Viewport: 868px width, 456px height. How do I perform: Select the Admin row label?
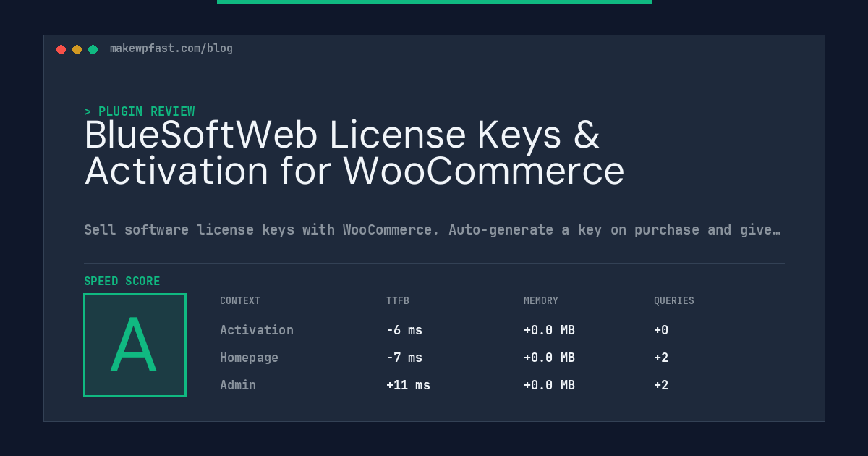point(238,385)
